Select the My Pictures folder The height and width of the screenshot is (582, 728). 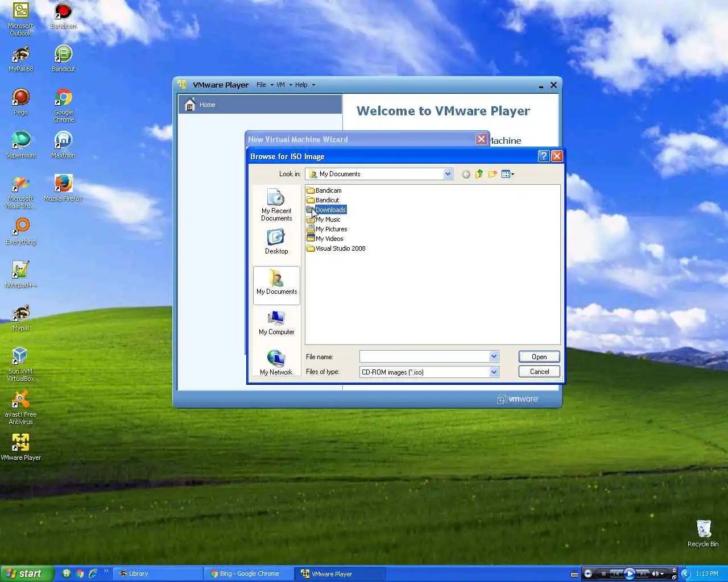[x=327, y=229]
